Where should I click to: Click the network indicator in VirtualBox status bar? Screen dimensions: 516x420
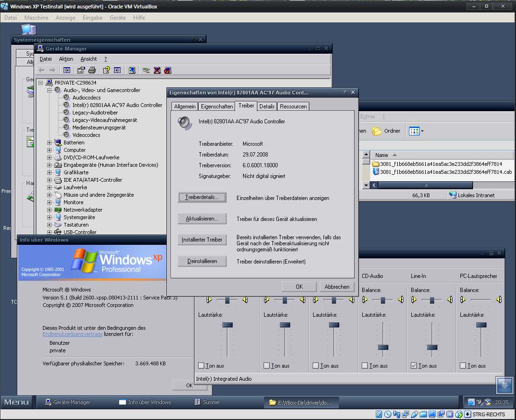tap(405, 414)
